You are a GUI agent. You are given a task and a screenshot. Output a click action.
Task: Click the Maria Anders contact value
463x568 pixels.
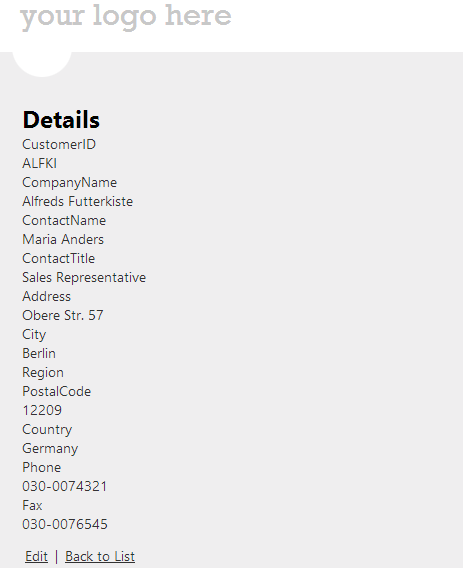tap(63, 239)
